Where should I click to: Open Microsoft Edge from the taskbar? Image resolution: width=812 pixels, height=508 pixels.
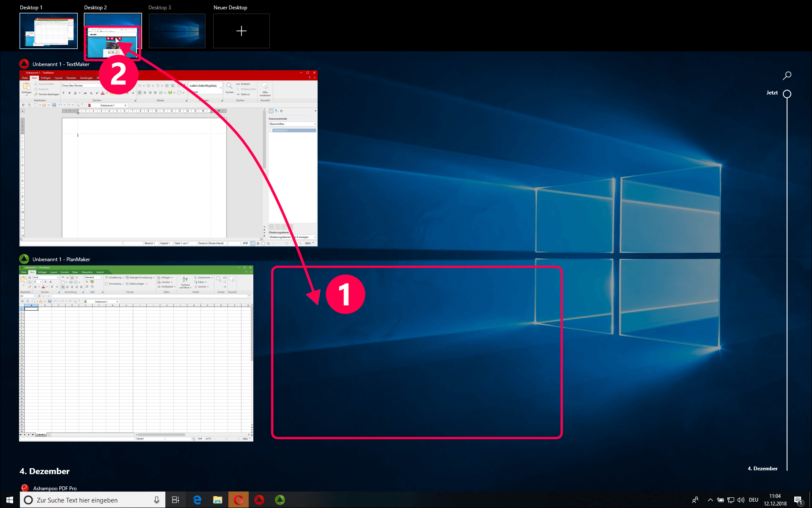[x=197, y=500]
